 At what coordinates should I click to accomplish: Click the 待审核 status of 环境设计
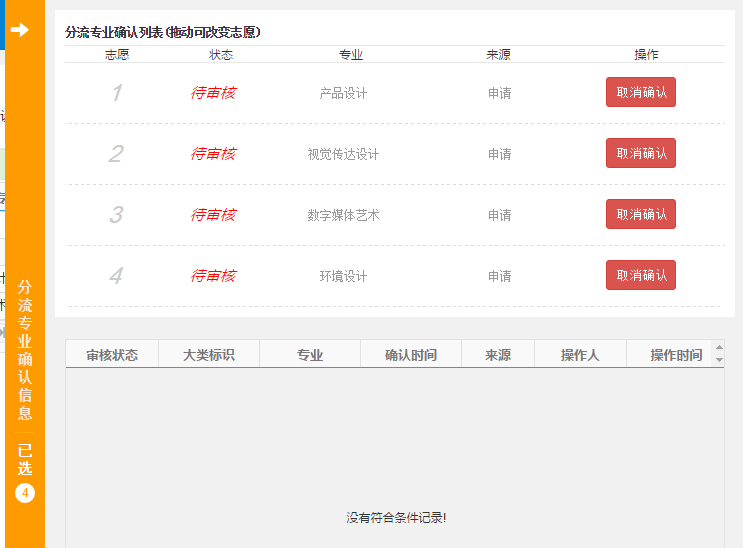point(213,276)
